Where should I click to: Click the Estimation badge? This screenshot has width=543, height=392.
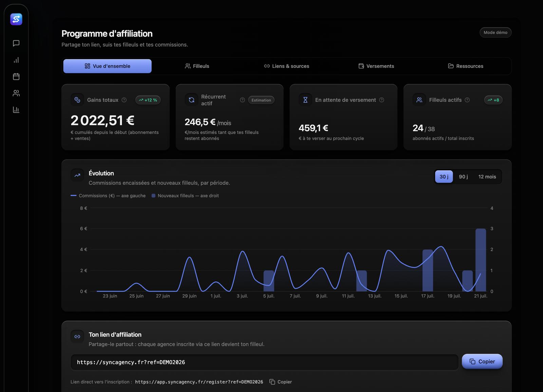[x=261, y=100]
